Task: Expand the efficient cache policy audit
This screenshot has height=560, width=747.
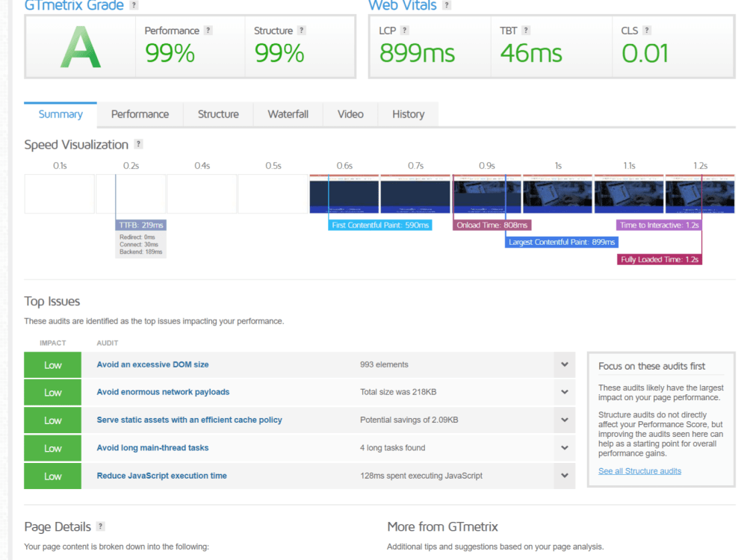Action: coord(565,420)
